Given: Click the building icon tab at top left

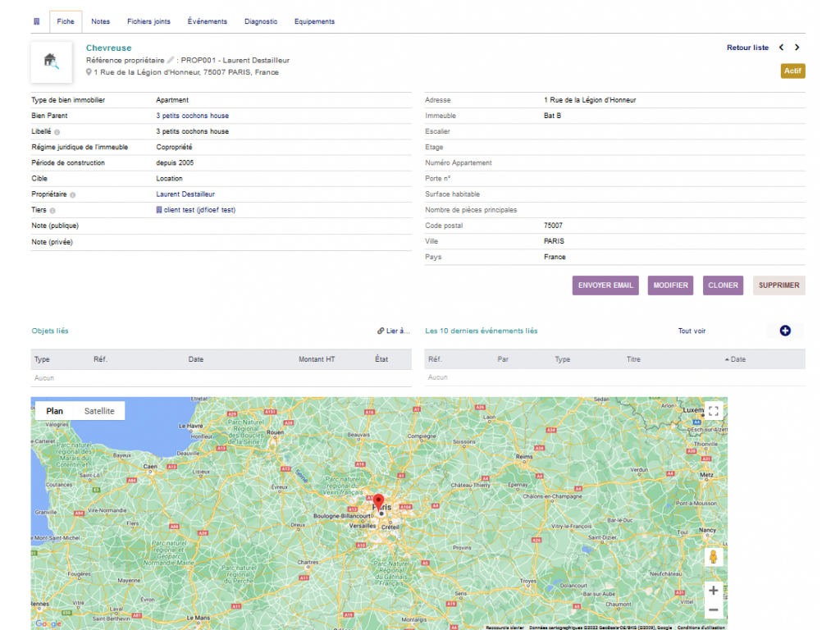Looking at the screenshot, I should [x=36, y=21].
